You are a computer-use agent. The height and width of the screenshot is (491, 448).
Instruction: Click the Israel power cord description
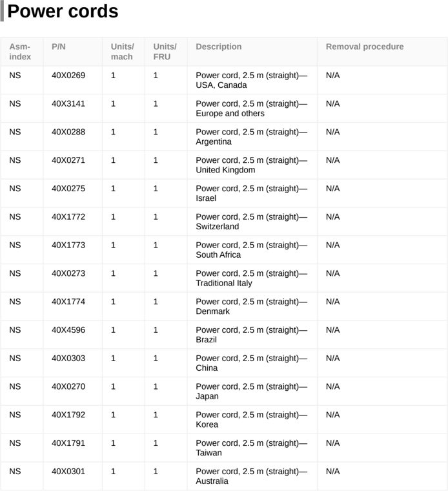pyautogui.click(x=252, y=193)
